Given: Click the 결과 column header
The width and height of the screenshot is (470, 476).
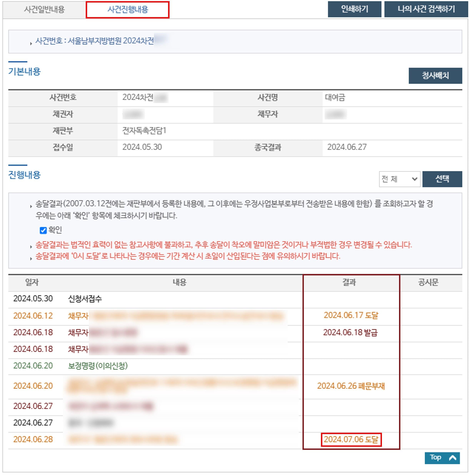Looking at the screenshot, I should tap(349, 282).
